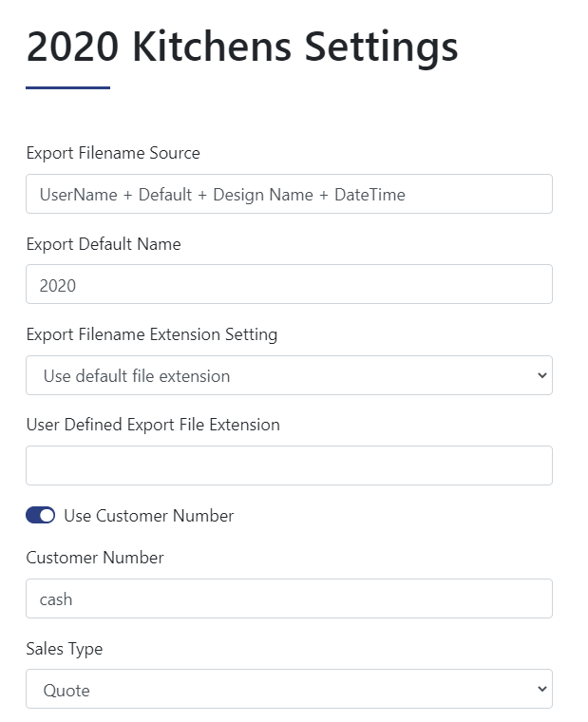This screenshot has height=722, width=588.
Task: Click the 'Export Filename Extension Setting' label
Action: click(x=152, y=334)
